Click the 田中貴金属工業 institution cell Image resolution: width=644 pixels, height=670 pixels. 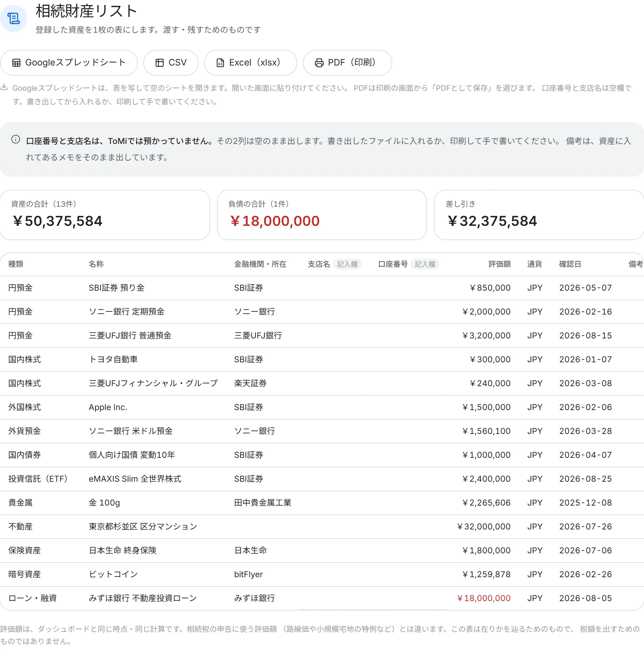click(263, 503)
